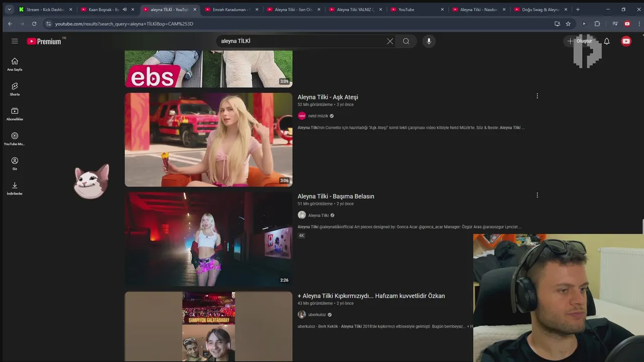Open Aleyna Tilki Kıpkırmızıydı video title
This screenshot has height=362, width=644.
coord(371,296)
